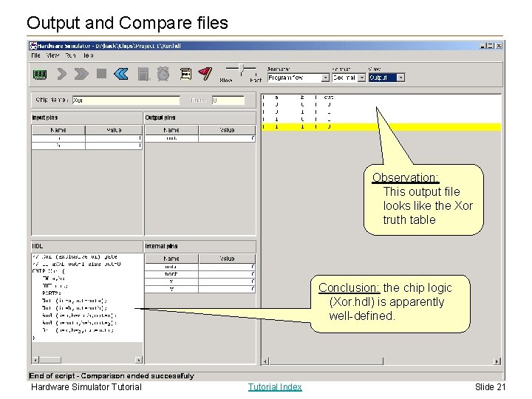
Task: Click the Name header in Input pins
Action: (58, 130)
